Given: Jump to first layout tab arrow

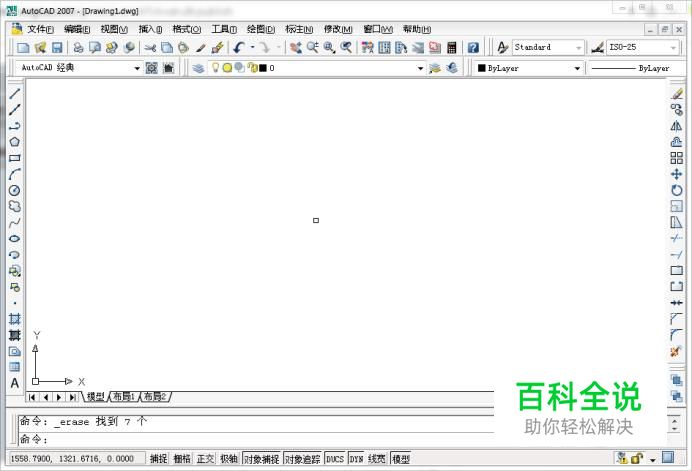Looking at the screenshot, I should coord(32,397).
